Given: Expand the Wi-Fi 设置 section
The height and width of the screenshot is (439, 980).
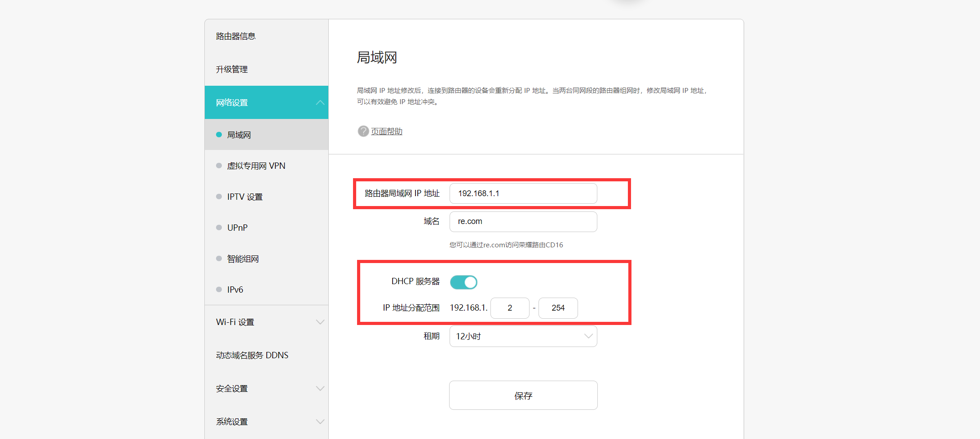Looking at the screenshot, I should tap(266, 322).
